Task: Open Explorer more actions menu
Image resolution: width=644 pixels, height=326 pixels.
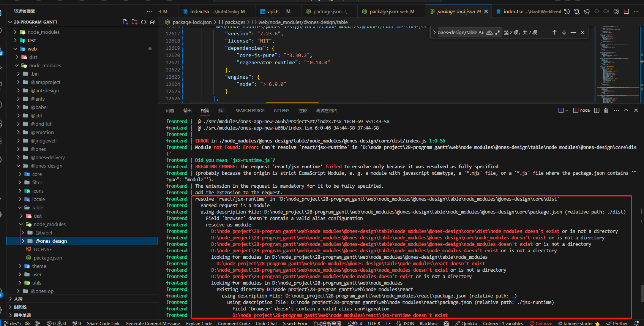Action: pyautogui.click(x=149, y=11)
